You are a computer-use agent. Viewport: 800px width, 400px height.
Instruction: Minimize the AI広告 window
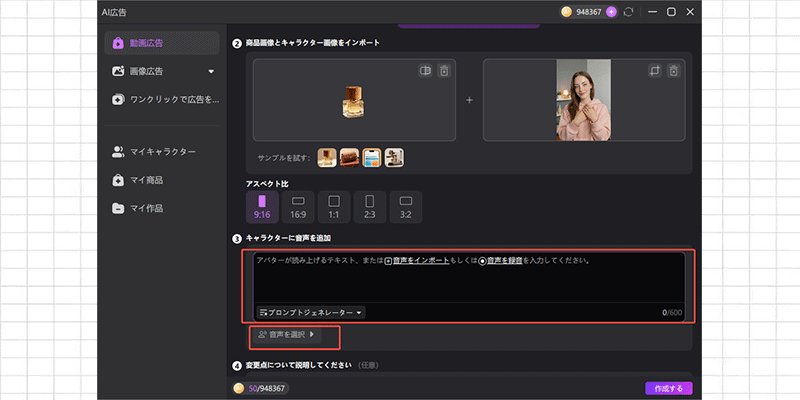[x=653, y=12]
